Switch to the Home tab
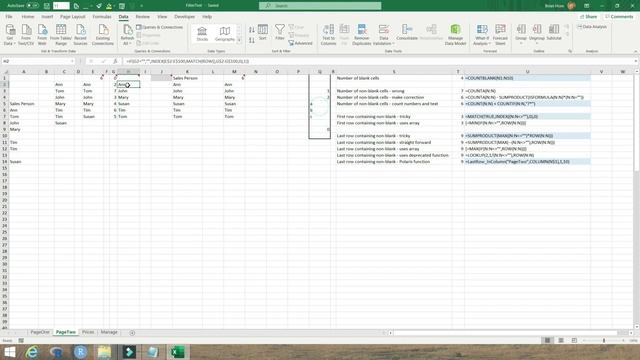Viewport: 640px width, 360px height. click(28, 17)
